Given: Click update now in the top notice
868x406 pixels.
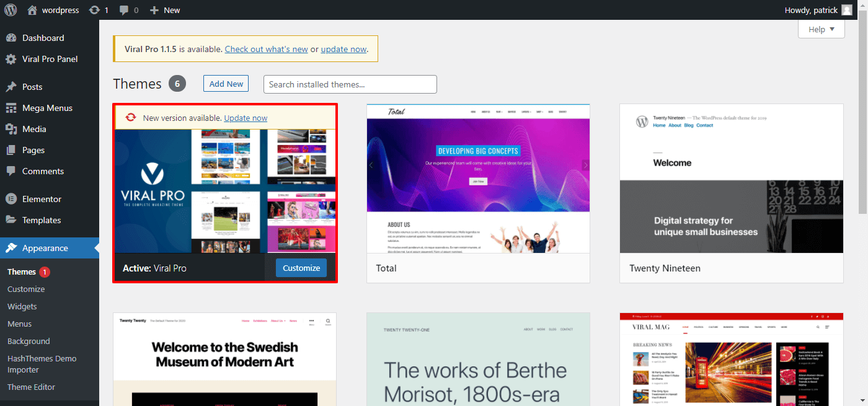Looking at the screenshot, I should point(343,49).
